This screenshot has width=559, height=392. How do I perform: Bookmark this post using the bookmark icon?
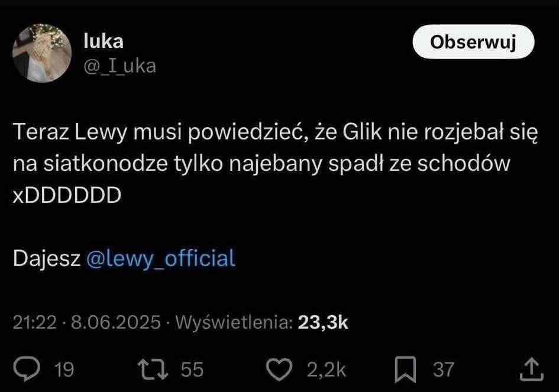click(x=406, y=369)
